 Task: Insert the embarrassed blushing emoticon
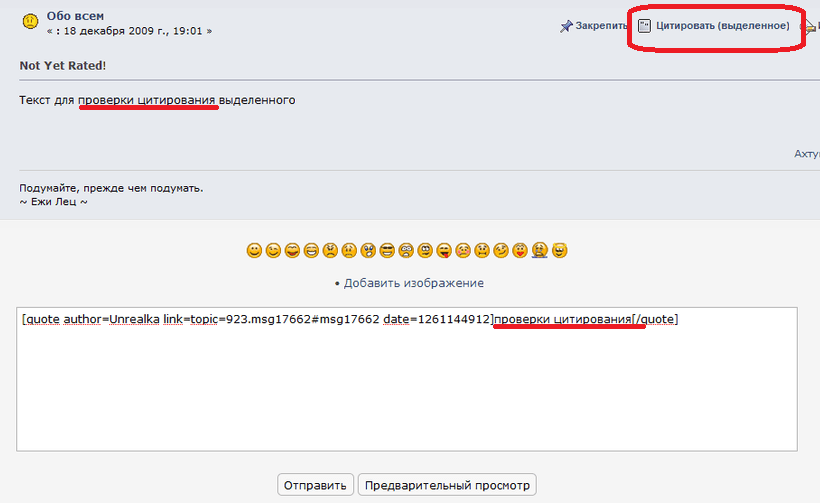463,250
